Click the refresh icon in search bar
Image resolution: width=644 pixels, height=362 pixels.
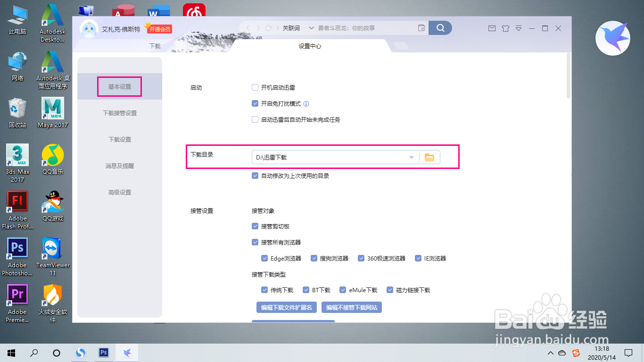click(269, 28)
